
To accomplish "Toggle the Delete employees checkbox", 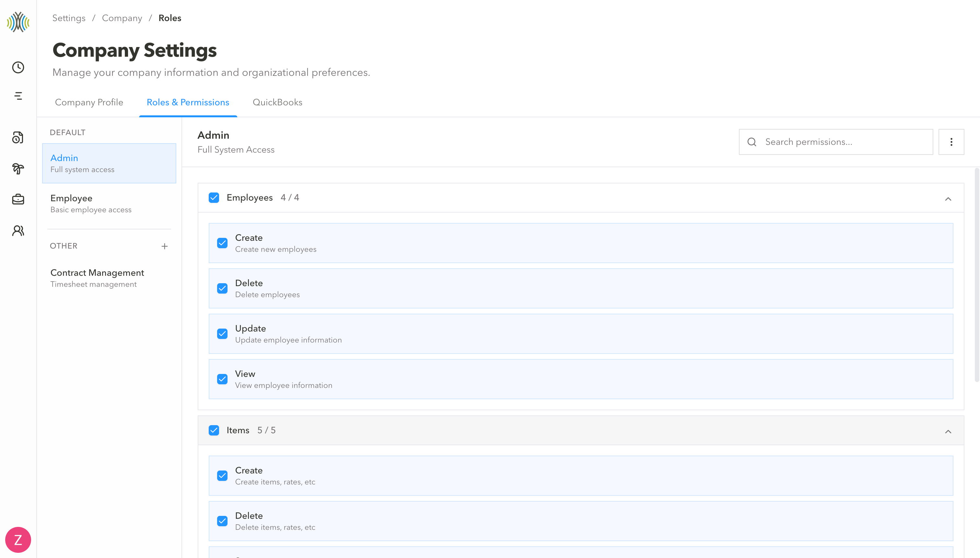I will click(x=222, y=289).
